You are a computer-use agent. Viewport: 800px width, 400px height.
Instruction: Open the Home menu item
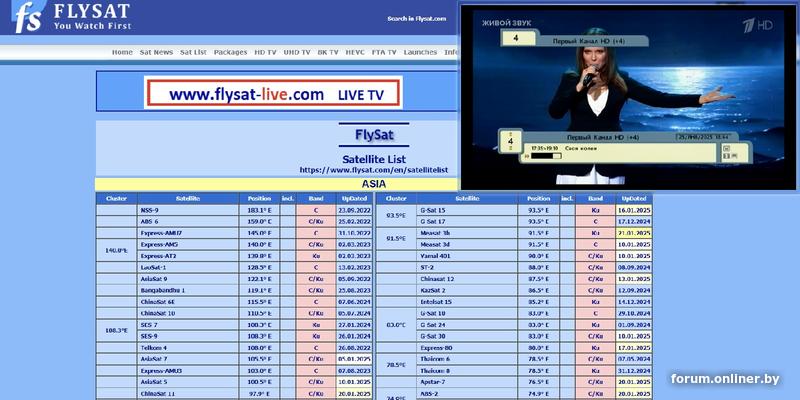tap(122, 52)
